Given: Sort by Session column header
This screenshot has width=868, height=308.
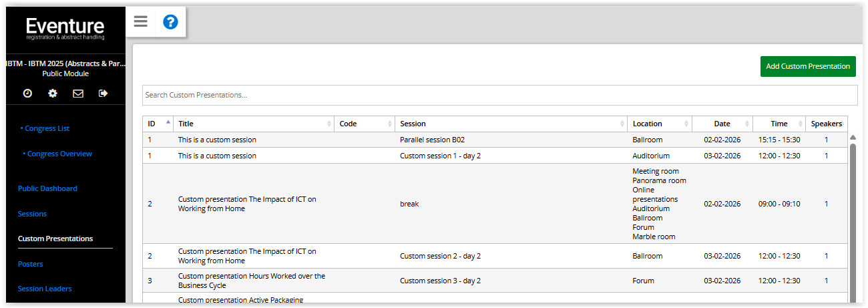Looking at the screenshot, I should [511, 124].
